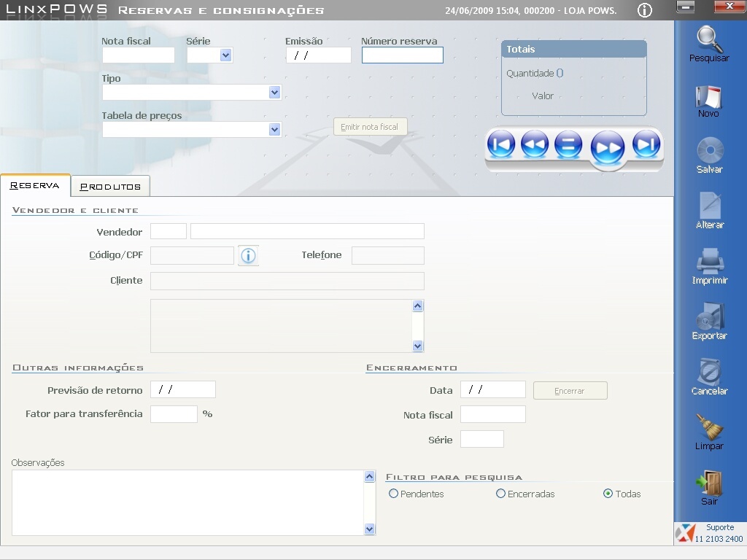Click the middle list navigation button
Image resolution: width=747 pixels, height=560 pixels.
[x=568, y=144]
